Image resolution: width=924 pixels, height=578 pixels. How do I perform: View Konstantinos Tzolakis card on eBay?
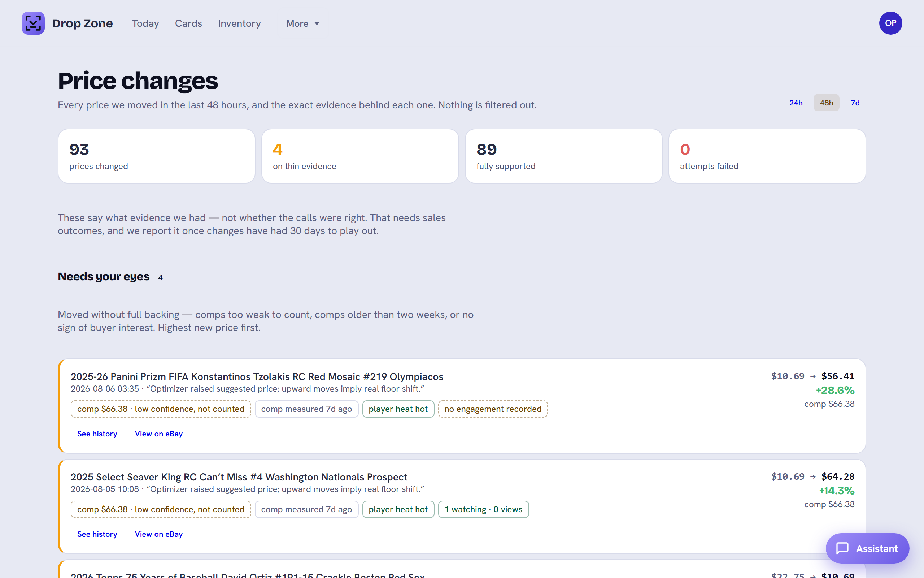point(158,433)
